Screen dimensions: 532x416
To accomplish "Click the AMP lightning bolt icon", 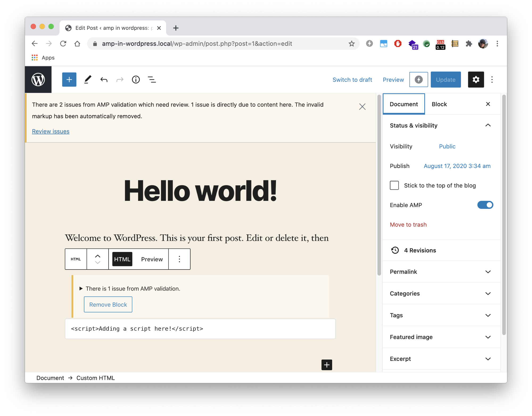I will point(418,79).
